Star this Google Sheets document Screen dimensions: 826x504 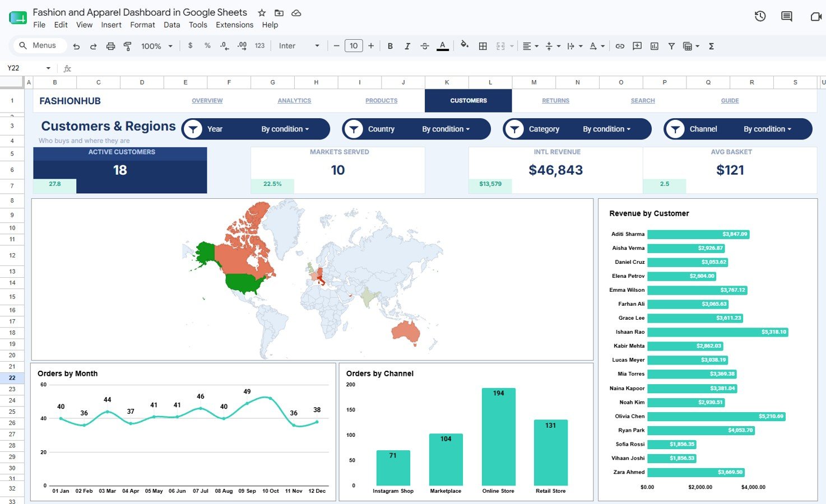[262, 13]
